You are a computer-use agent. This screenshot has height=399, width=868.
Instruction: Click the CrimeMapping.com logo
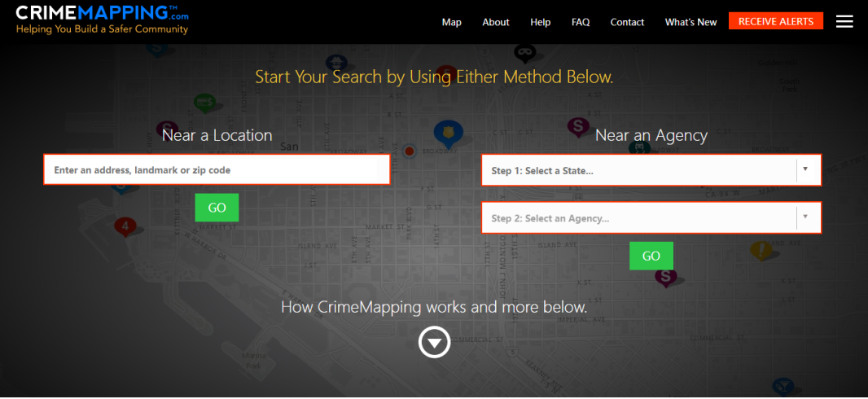[103, 13]
